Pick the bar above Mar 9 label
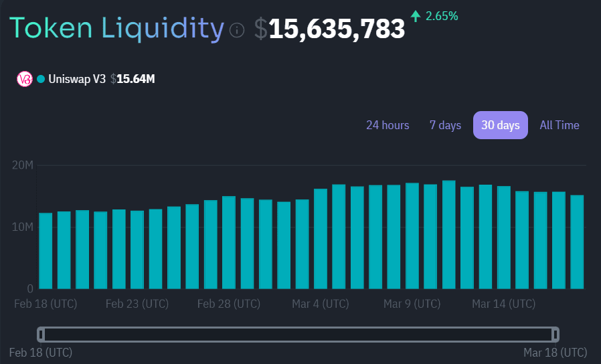 click(x=412, y=236)
